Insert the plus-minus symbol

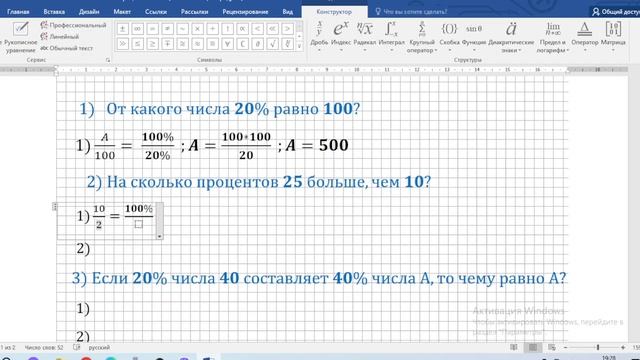click(122, 29)
